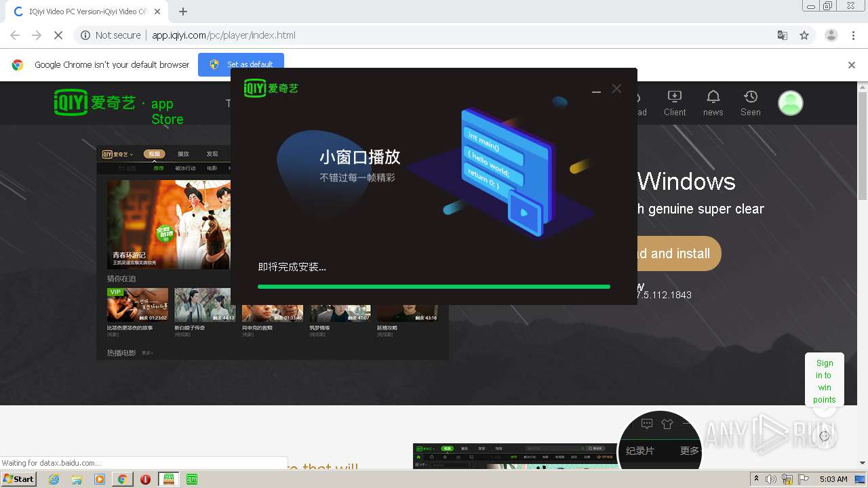Viewport: 868px width, 488px height.
Task: Click the iQIYI logo in the installer
Action: (x=271, y=88)
